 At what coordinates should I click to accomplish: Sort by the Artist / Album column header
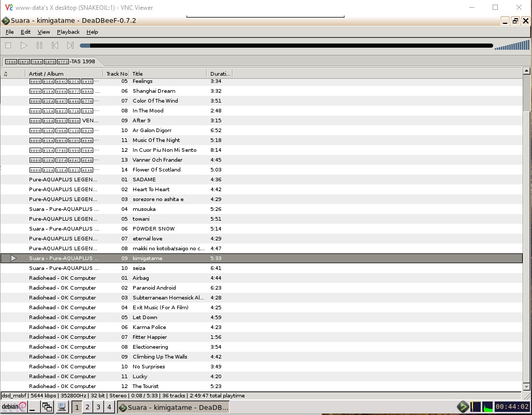click(64, 74)
